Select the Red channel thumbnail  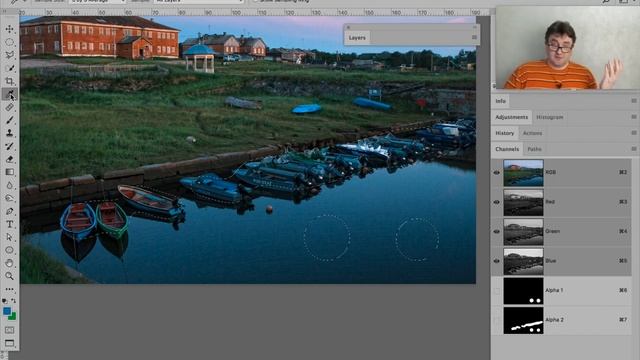(523, 202)
